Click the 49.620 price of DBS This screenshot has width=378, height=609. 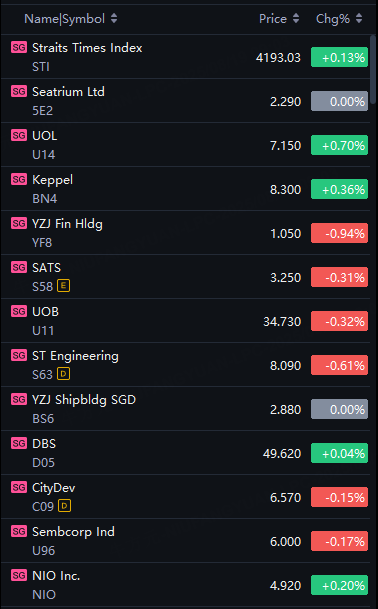coord(282,454)
